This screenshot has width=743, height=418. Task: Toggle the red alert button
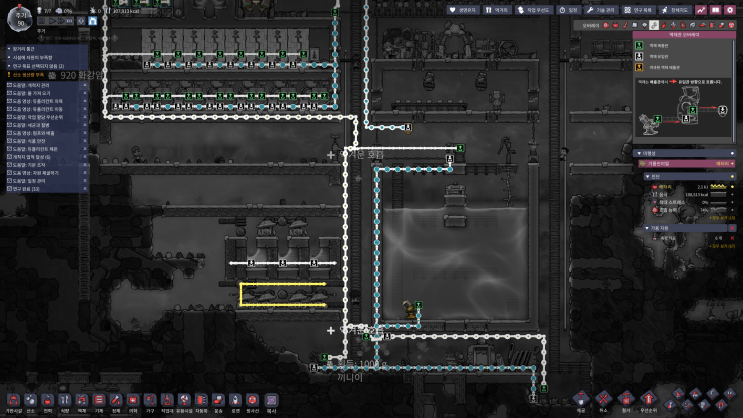81,21
